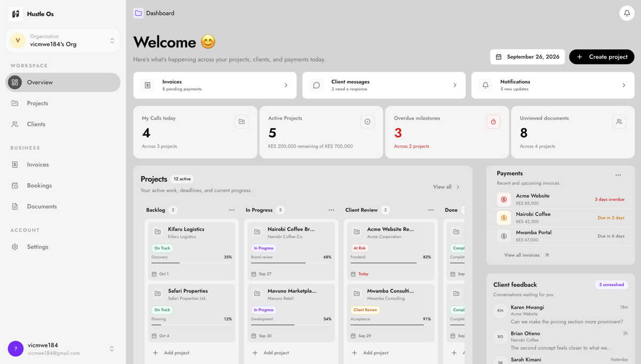Open the In Progress column options menu
The image size is (641, 364).
(331, 210)
